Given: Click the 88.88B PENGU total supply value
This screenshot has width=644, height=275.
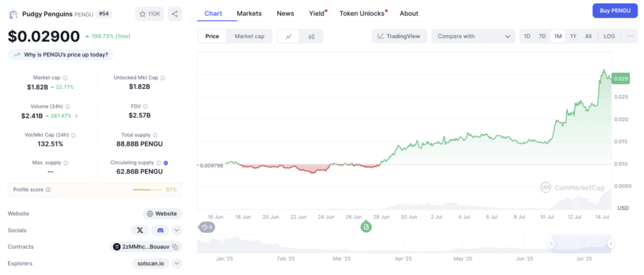Looking at the screenshot, I should point(140,144).
